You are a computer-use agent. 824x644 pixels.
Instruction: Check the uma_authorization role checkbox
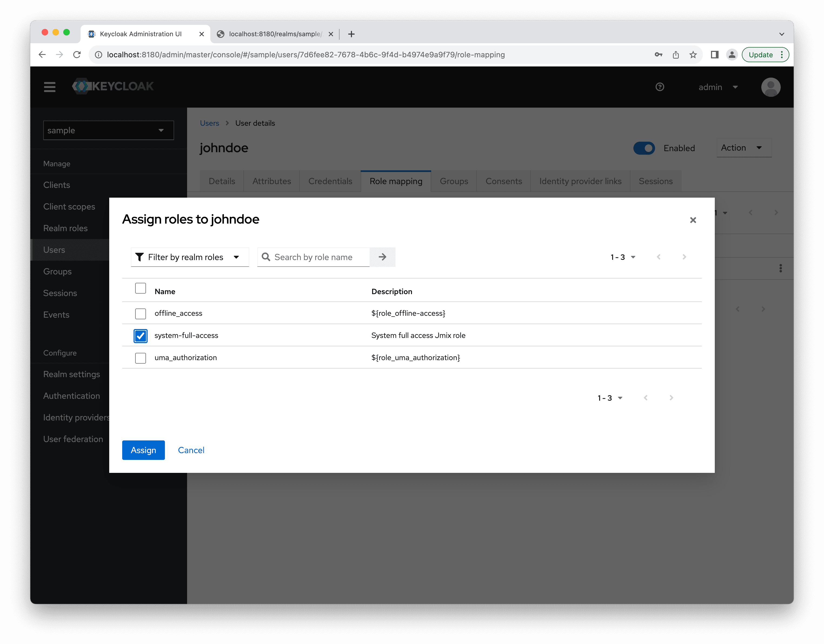coord(140,358)
